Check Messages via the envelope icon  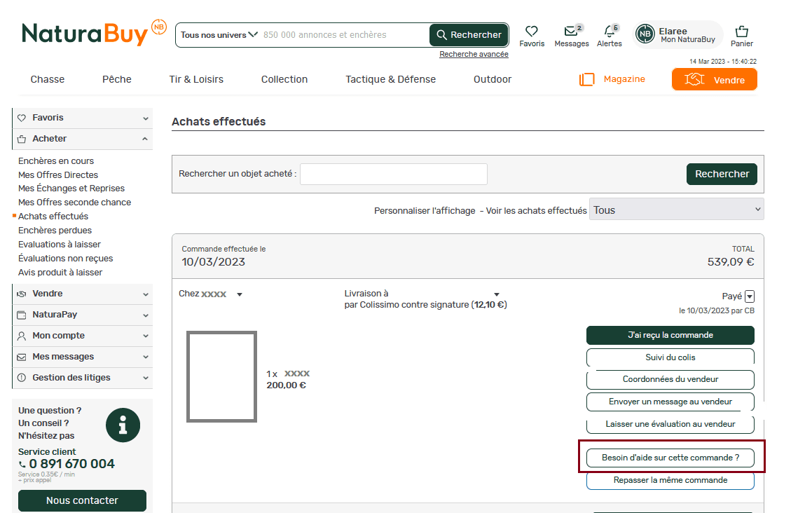pos(570,30)
